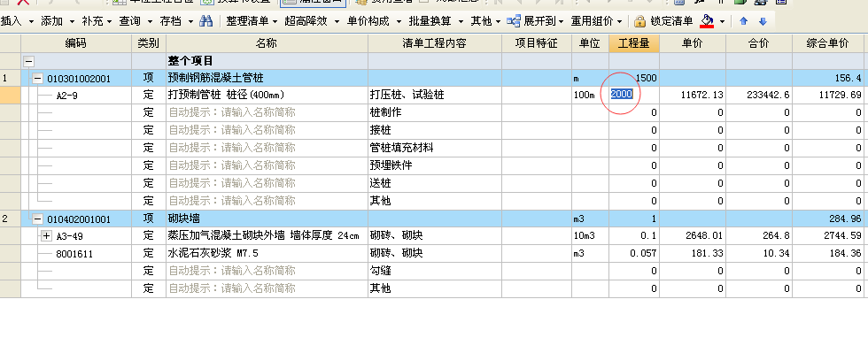
Task: Open the 重用组价 menu
Action: (596, 21)
